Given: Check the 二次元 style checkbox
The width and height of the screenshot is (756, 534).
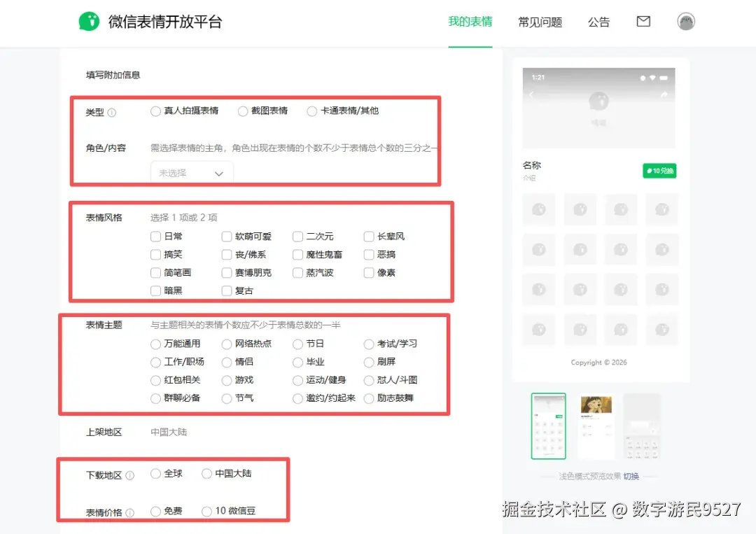Looking at the screenshot, I should click(x=297, y=236).
